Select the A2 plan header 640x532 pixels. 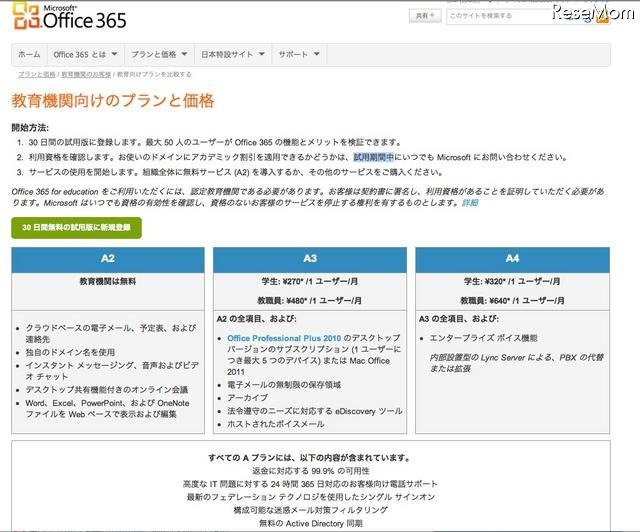click(x=108, y=259)
